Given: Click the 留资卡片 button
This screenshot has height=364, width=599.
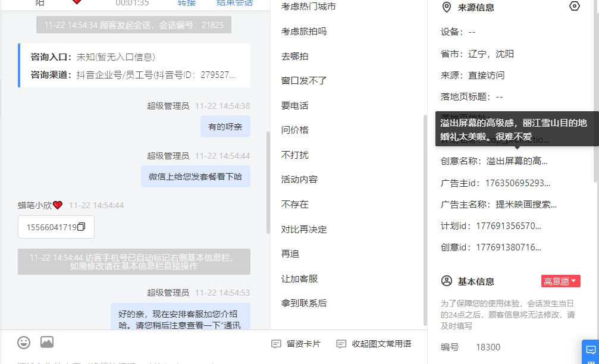Looking at the screenshot, I should tap(296, 344).
